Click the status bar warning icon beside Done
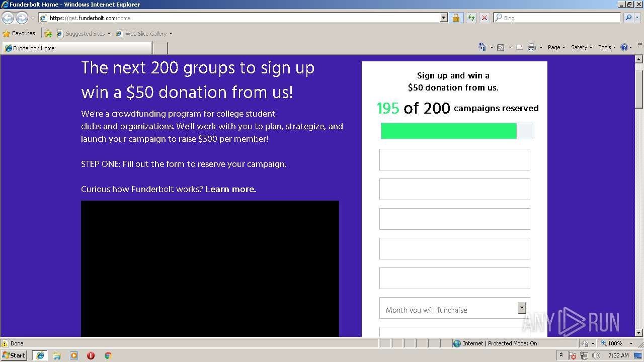Screen dimensions: 644x362 (x=5, y=343)
